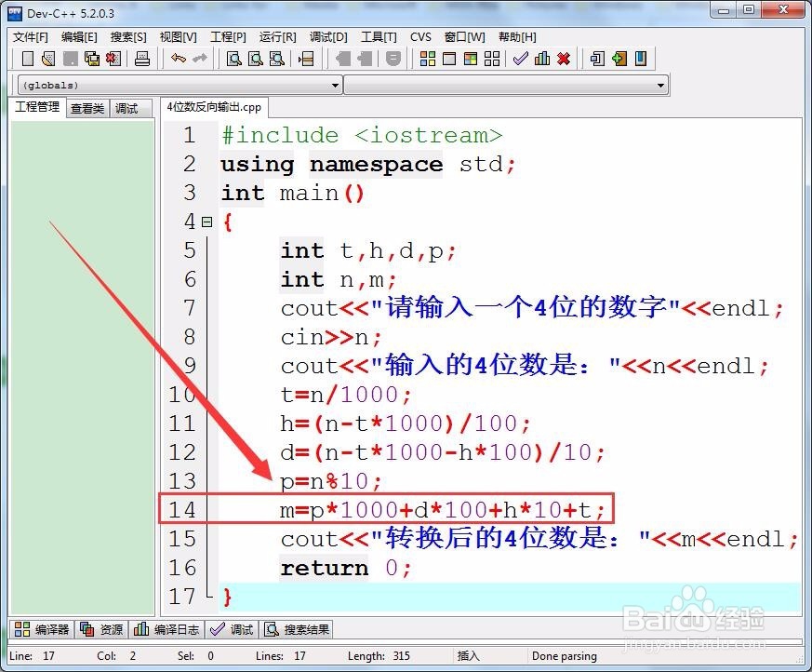812x672 pixels.
Task: Open the 编译器 bottom tab
Action: pyautogui.click(x=42, y=629)
